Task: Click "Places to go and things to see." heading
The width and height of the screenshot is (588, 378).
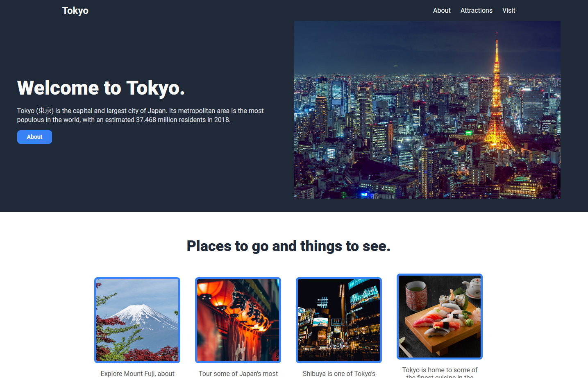Action: 288,246
